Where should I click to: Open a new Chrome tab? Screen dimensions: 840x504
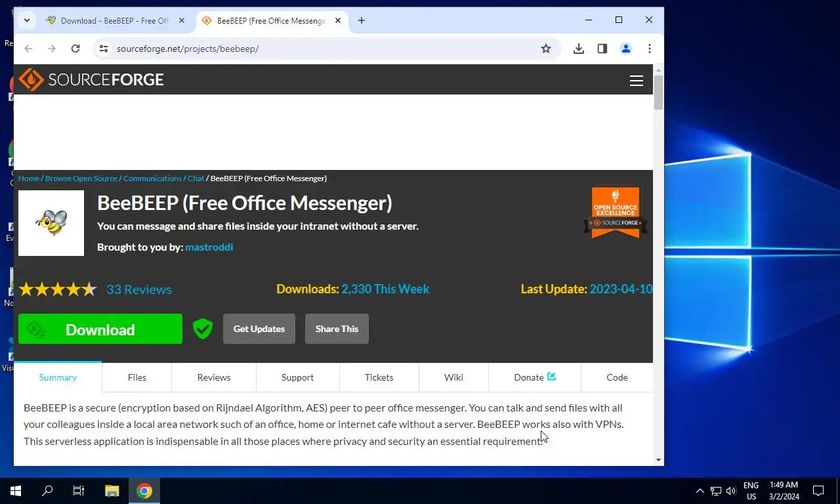coord(362,20)
